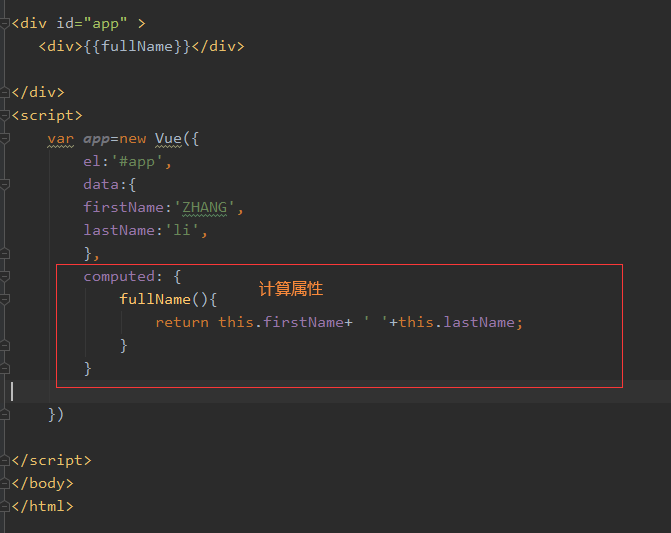This screenshot has width=671, height=533.
Task: Collapse the div id="app" fold marker
Action: pyautogui.click(x=5, y=23)
